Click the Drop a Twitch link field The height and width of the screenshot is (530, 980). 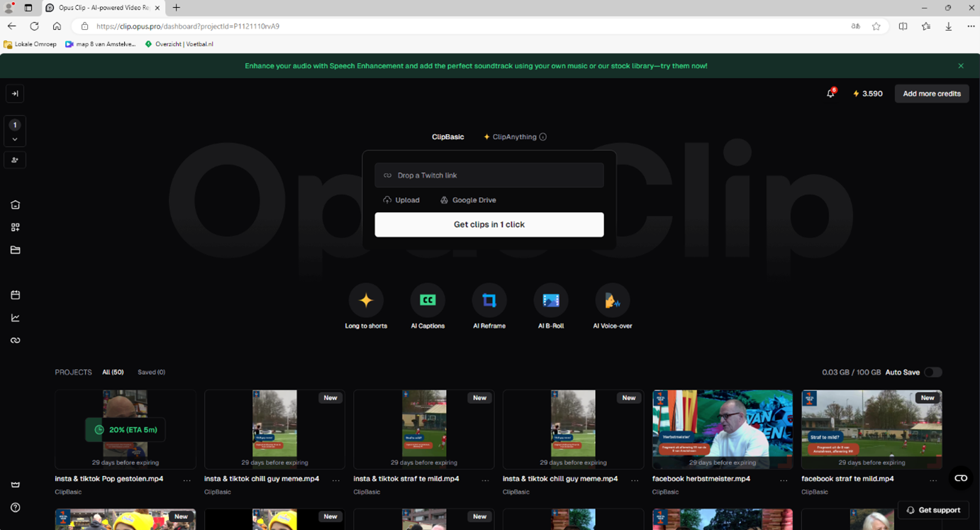(x=489, y=175)
